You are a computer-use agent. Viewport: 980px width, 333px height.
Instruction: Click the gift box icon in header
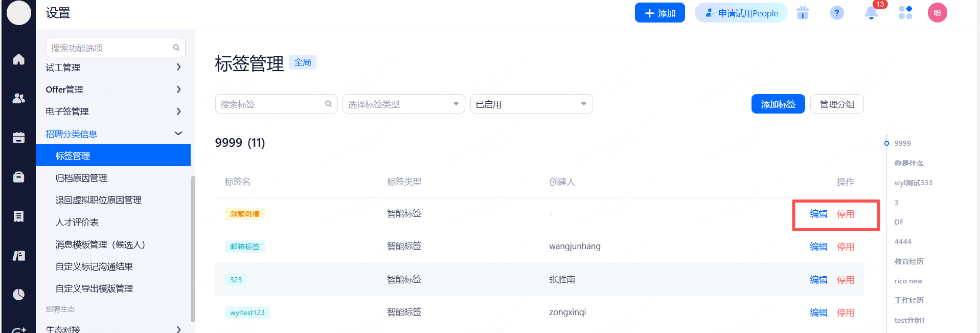click(x=803, y=13)
